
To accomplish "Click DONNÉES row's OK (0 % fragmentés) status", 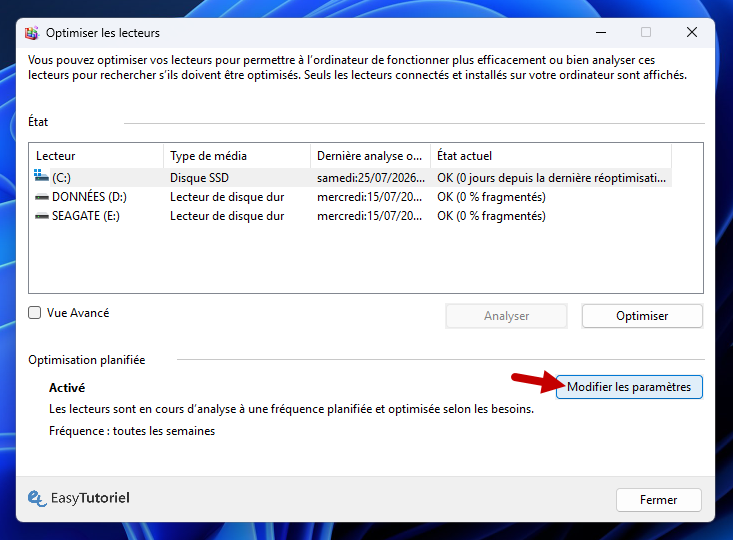I will (491, 197).
